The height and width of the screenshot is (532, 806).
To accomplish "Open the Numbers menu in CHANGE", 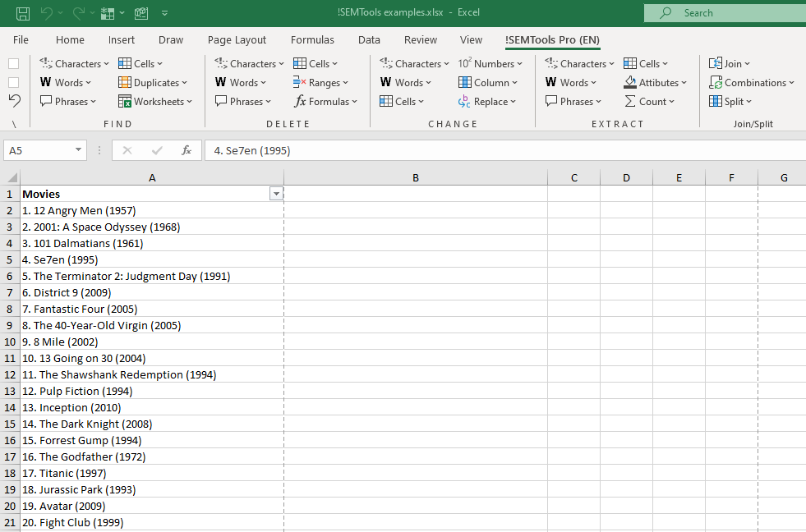I will tap(491, 64).
